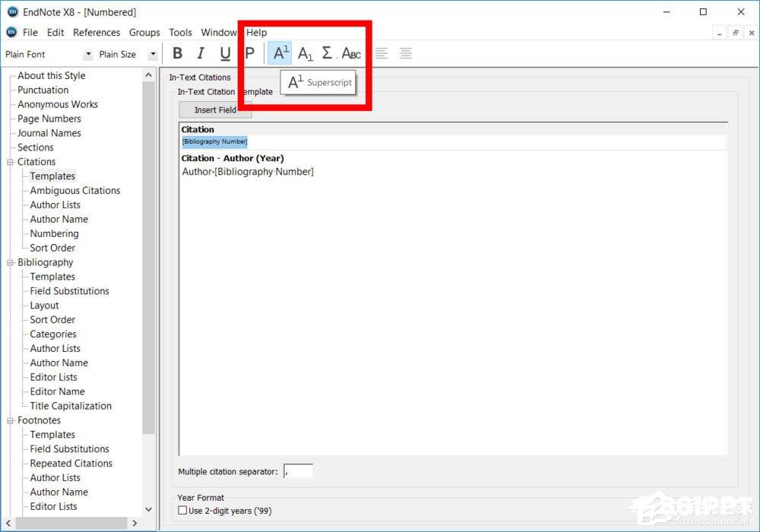
Task: Open the Plain Size dropdown
Action: pos(153,54)
